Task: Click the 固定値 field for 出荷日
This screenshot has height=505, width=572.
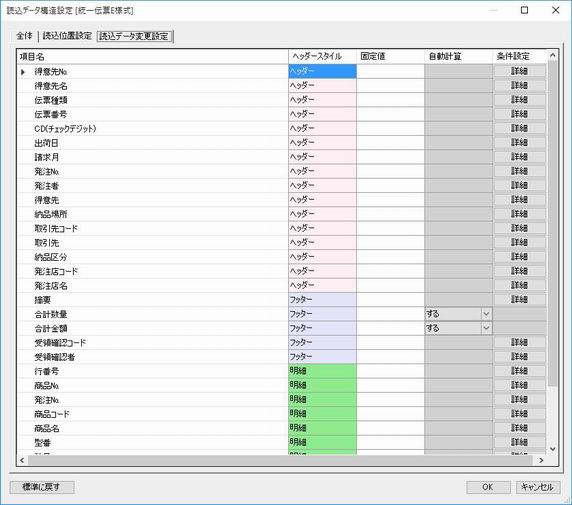Action: (x=390, y=142)
